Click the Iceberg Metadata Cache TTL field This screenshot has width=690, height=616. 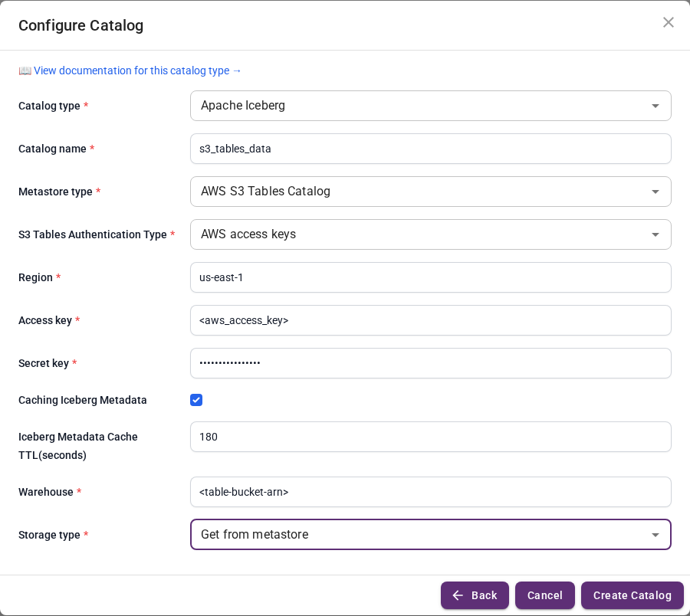coord(430,437)
